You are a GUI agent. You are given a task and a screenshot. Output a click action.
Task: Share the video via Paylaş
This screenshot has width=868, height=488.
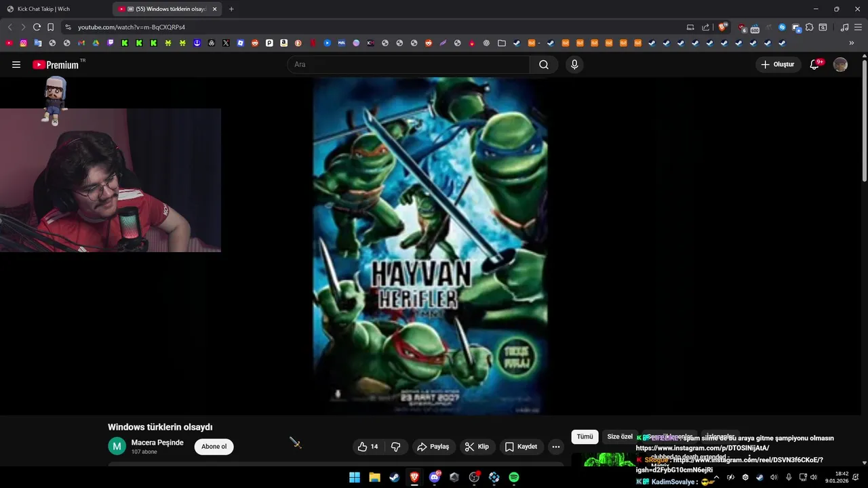(433, 447)
